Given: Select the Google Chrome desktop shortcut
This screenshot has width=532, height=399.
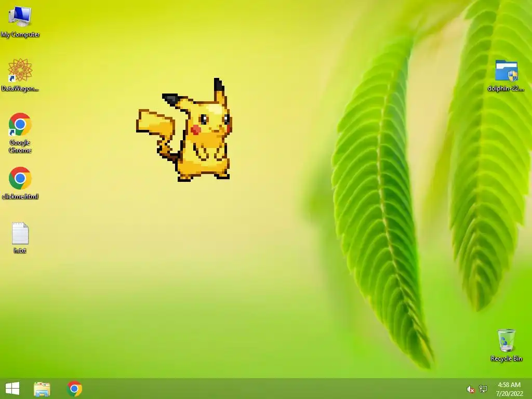Looking at the screenshot, I should [x=20, y=124].
